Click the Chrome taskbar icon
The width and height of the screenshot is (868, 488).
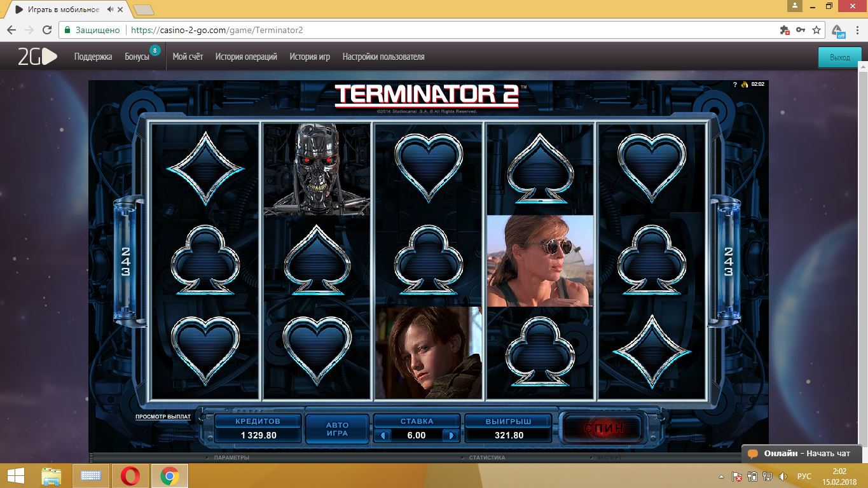[x=169, y=476]
